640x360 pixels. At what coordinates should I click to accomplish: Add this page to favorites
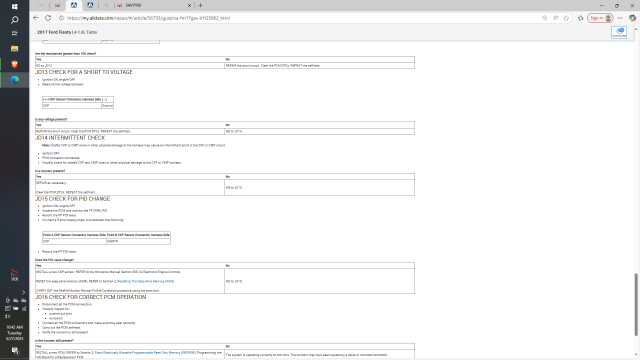pos(566,18)
